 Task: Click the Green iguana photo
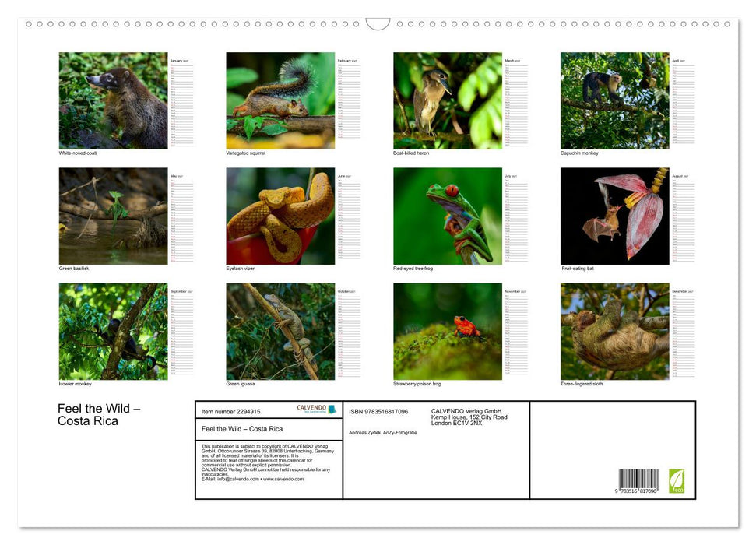point(280,332)
